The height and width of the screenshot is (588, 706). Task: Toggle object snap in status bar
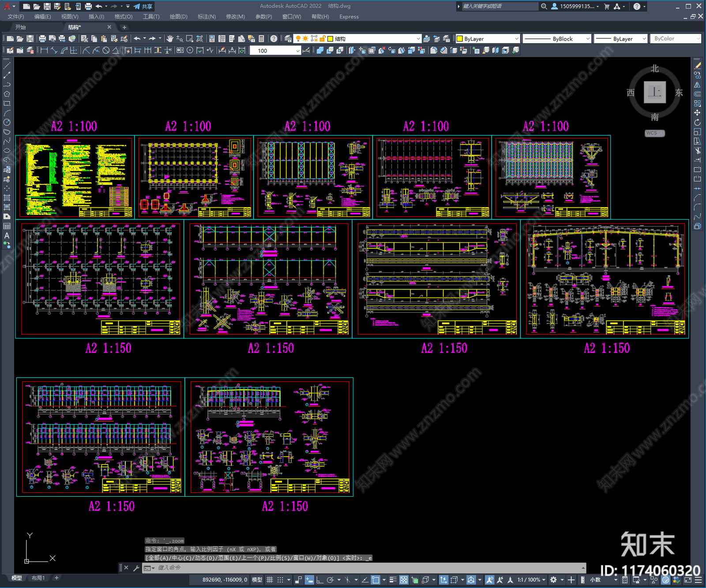[376, 580]
